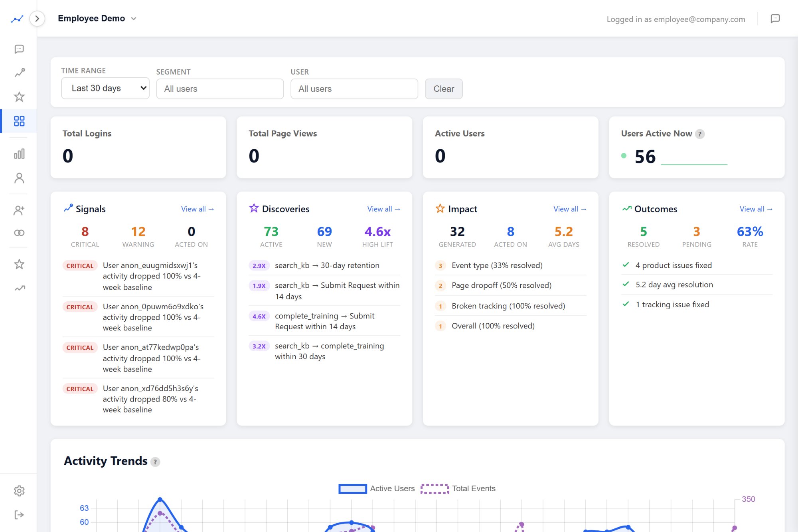Screen dimensions: 798x532
Task: Open the feedback bubble icon top right
Action: [x=776, y=19]
